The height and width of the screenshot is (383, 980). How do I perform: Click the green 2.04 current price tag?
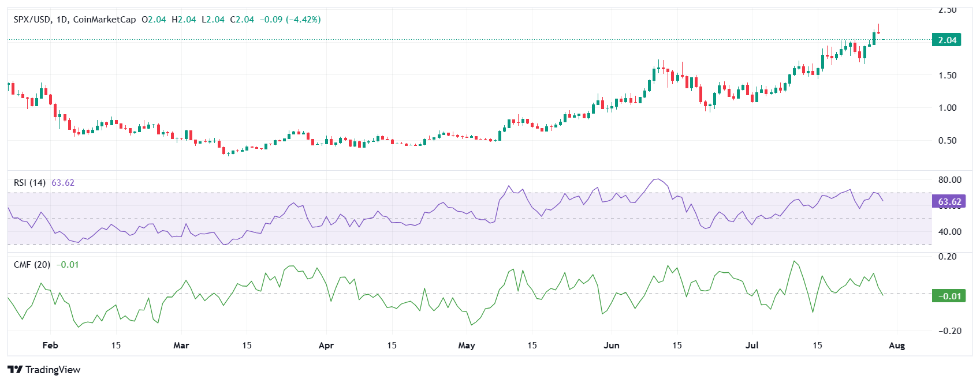(947, 40)
